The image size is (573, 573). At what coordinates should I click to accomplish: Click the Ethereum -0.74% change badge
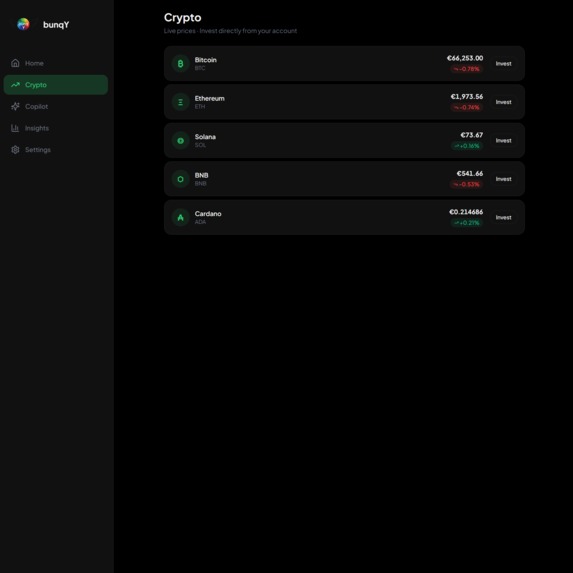(x=467, y=107)
